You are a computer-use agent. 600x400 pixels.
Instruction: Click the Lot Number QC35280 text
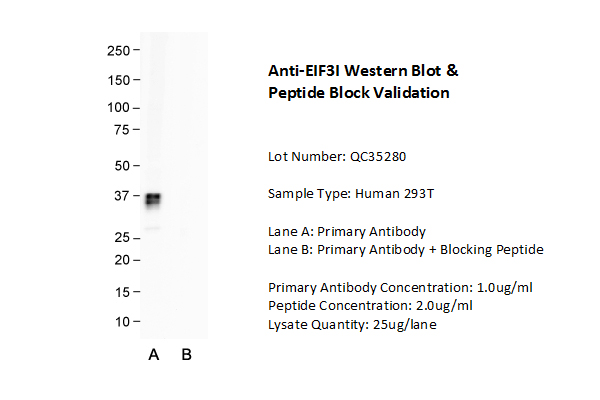tap(337, 157)
